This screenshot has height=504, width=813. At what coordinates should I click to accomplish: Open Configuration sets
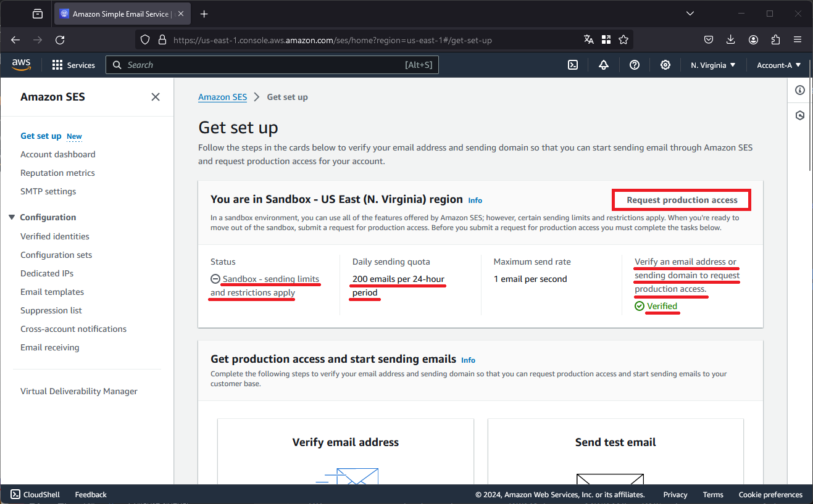pos(56,255)
